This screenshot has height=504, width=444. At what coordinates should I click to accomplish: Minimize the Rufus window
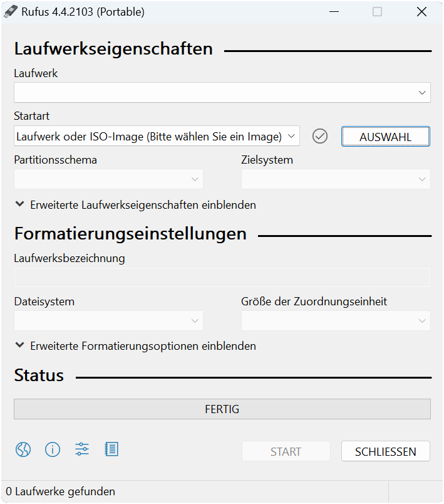[334, 11]
